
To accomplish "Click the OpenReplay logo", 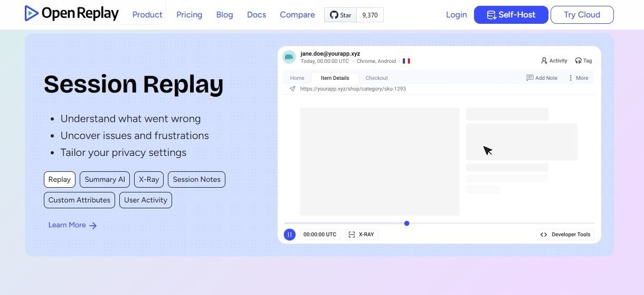I will pos(72,13).
